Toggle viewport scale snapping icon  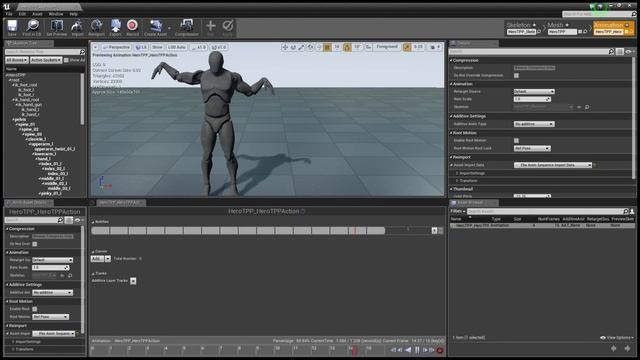pos(407,47)
